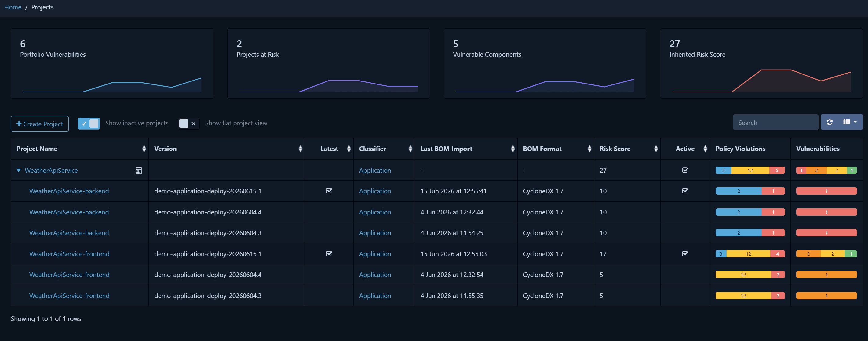The width and height of the screenshot is (868, 341).
Task: Enable the Show flat project view switch
Action: pyautogui.click(x=188, y=124)
